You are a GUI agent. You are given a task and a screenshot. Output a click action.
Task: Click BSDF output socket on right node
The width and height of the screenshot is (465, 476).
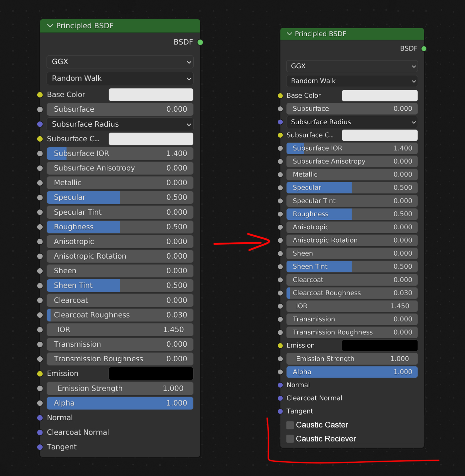424,49
